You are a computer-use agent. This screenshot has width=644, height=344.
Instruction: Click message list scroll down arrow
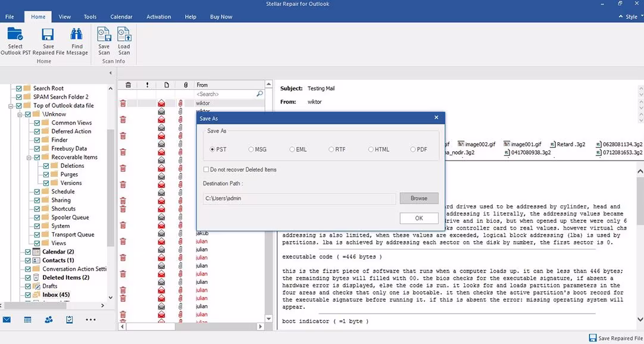coord(268,318)
